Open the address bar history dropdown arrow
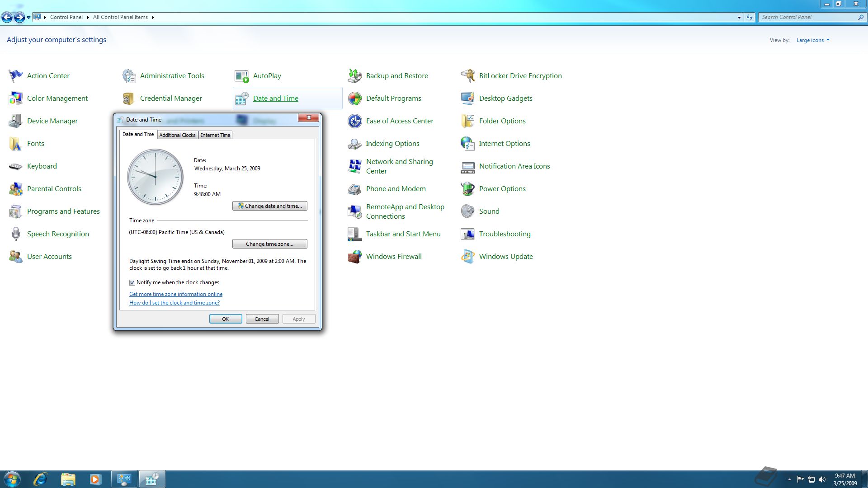Viewport: 868px width, 488px height. 739,17
